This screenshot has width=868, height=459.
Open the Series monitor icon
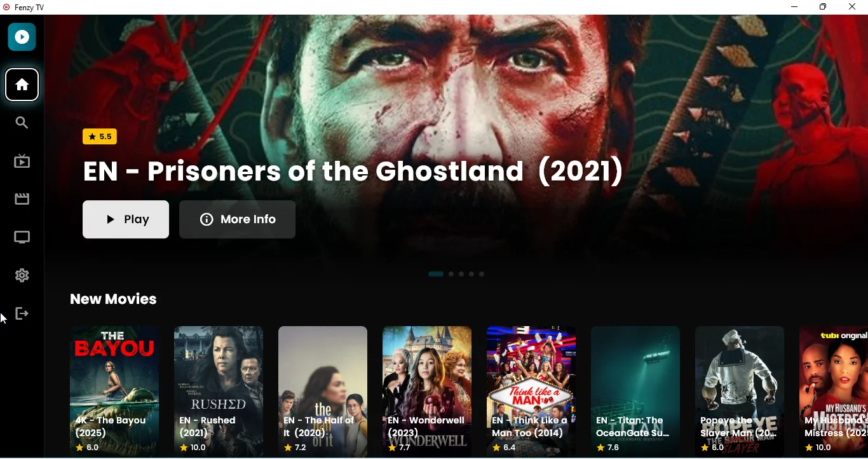[22, 238]
